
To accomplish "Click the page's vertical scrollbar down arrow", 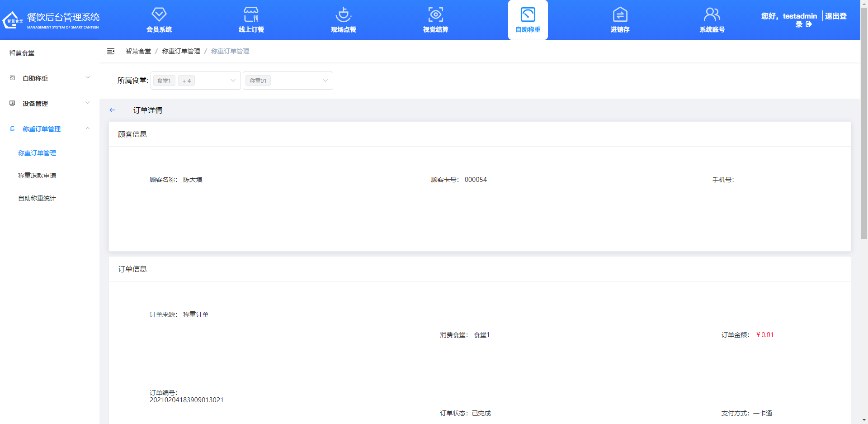I will coord(864,420).
